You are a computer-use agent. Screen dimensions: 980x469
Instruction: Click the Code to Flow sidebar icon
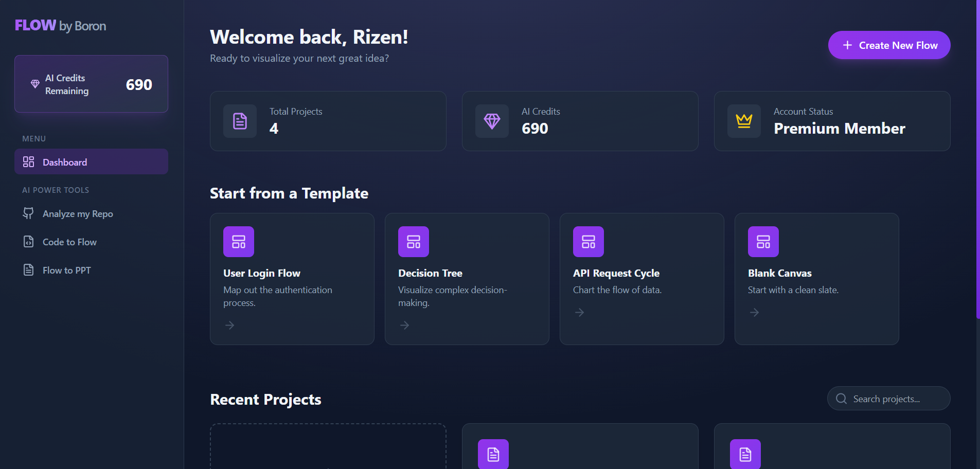[29, 242]
